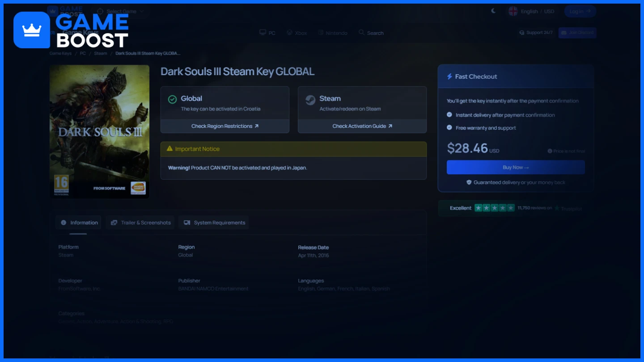The width and height of the screenshot is (644, 362).
Task: Click the Activate/redeem on Steam text
Action: pyautogui.click(x=350, y=109)
